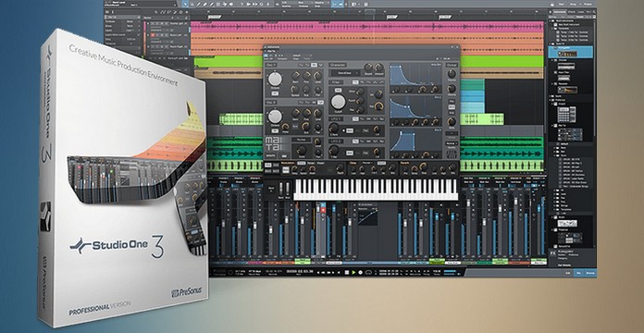The height and width of the screenshot is (333, 644).
Task: Click the Record button in transport bar
Action: [360, 272]
